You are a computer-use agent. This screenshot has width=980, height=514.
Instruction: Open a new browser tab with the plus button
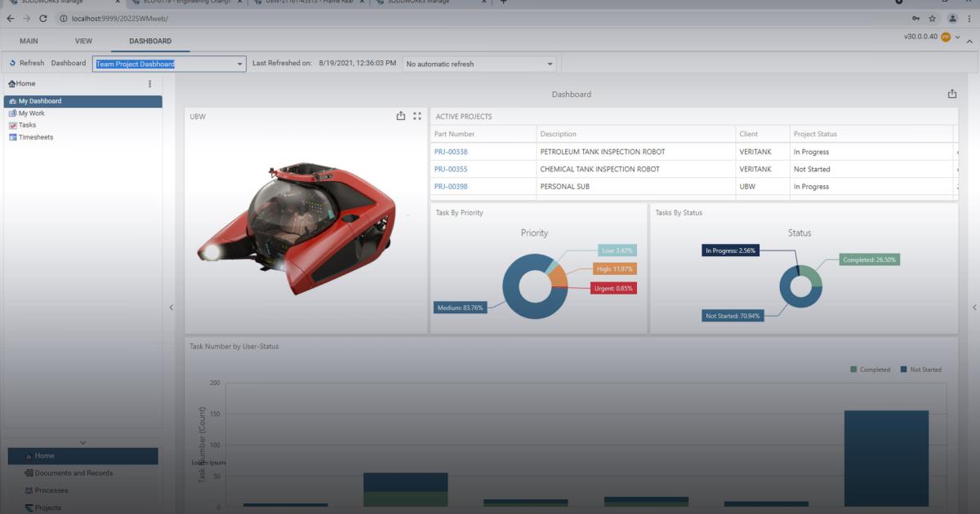click(x=504, y=2)
